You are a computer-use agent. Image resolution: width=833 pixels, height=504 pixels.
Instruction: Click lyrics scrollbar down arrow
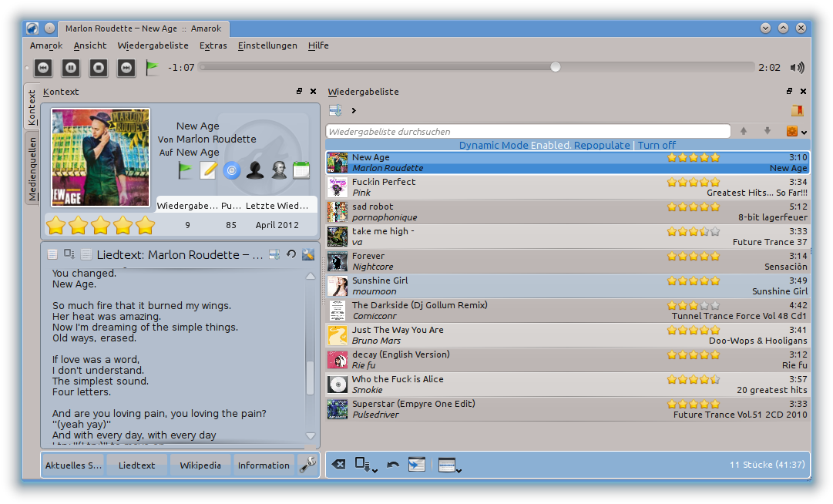(311, 435)
